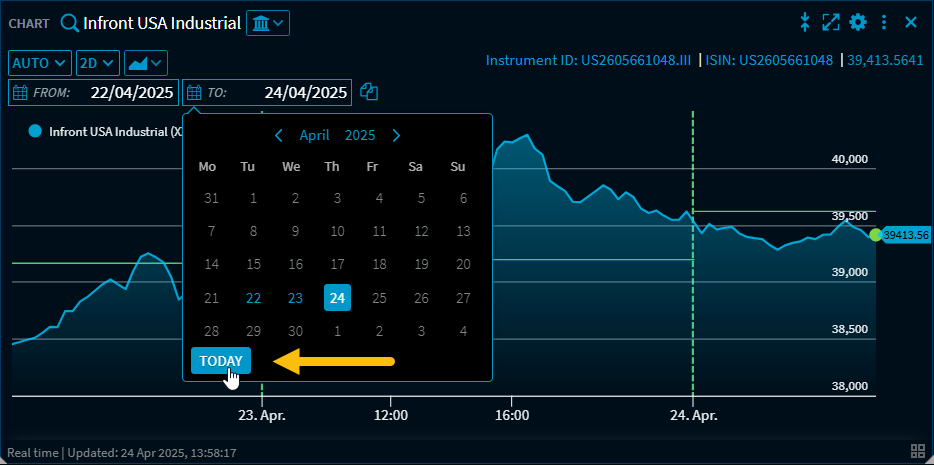The image size is (934, 465).
Task: Click the FROM date calendar icon
Action: pyautogui.click(x=20, y=92)
